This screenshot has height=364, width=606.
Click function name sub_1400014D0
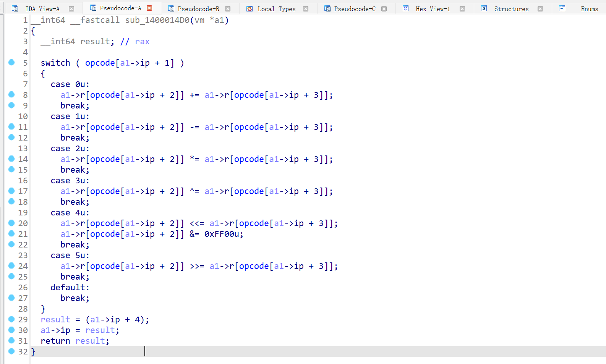click(x=157, y=20)
